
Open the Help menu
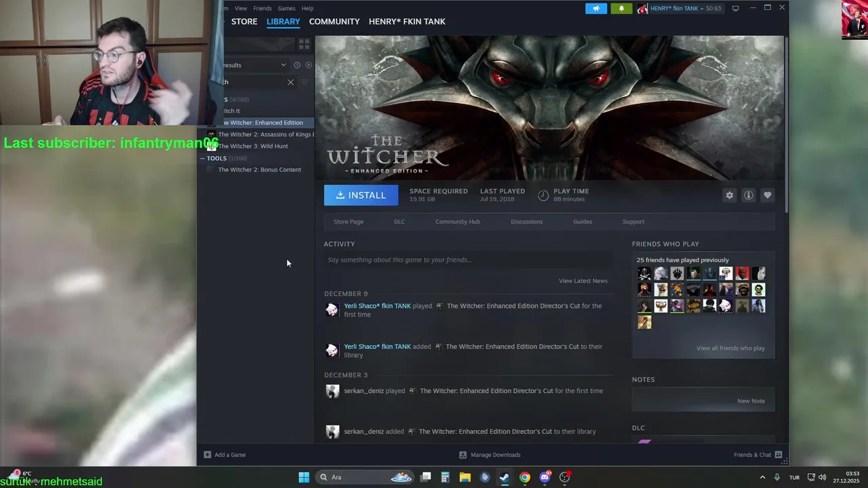307,8
